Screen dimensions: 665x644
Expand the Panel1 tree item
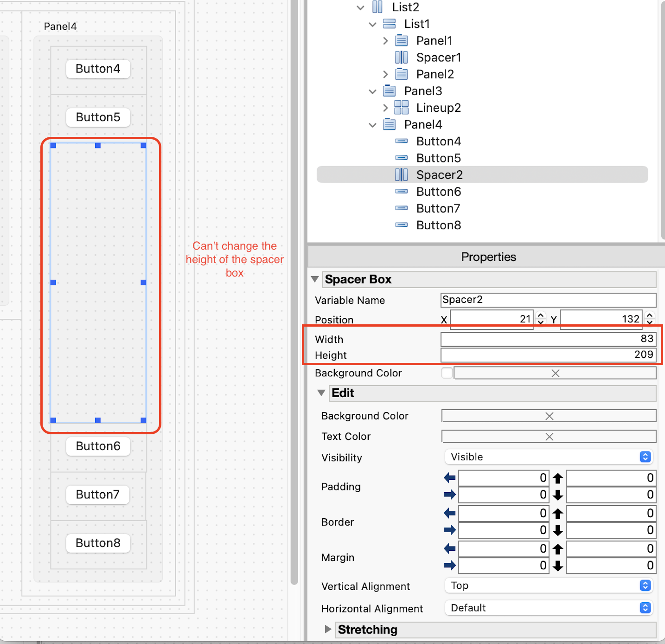[x=385, y=40]
